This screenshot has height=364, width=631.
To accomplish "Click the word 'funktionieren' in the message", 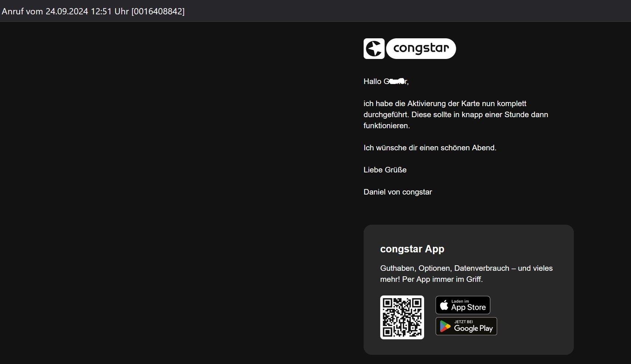I will [x=386, y=126].
